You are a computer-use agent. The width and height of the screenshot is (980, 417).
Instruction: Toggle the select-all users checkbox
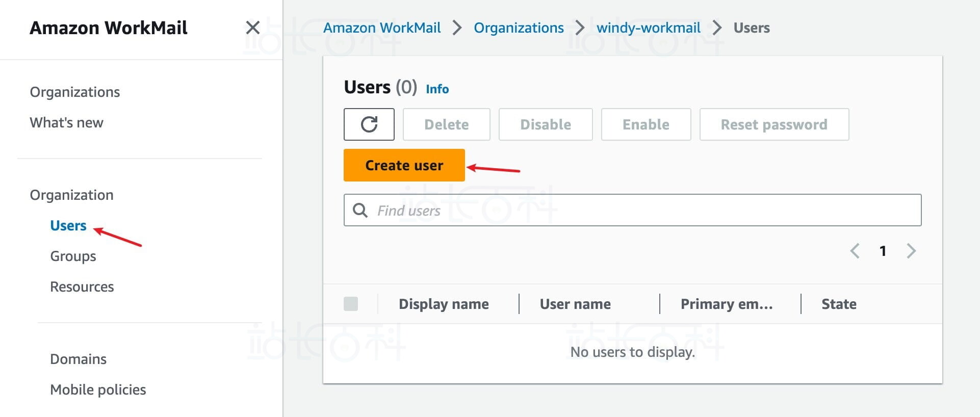tap(351, 304)
